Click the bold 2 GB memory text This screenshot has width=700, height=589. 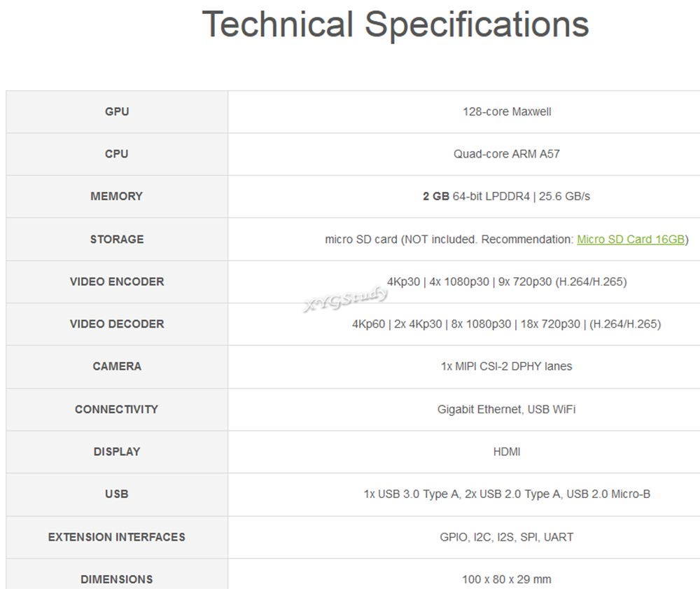pos(436,196)
